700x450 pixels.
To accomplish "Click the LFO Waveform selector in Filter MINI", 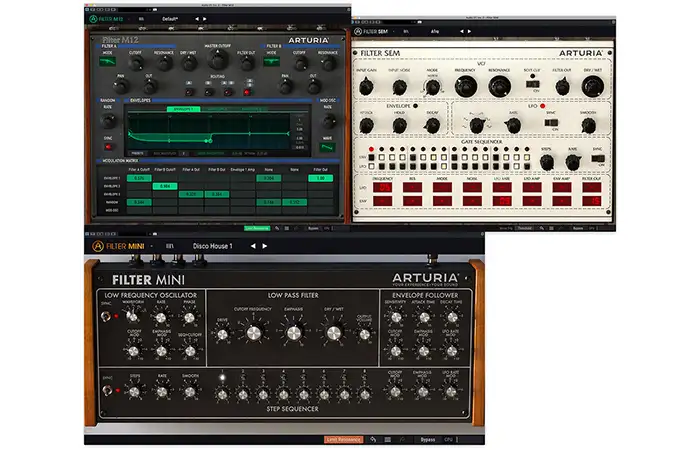I will [x=132, y=317].
